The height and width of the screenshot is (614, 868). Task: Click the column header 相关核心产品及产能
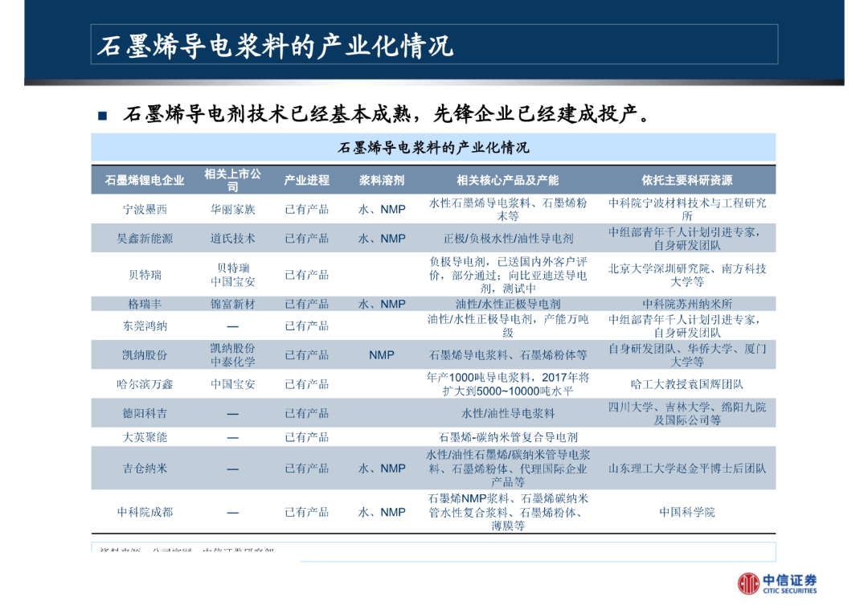(508, 181)
